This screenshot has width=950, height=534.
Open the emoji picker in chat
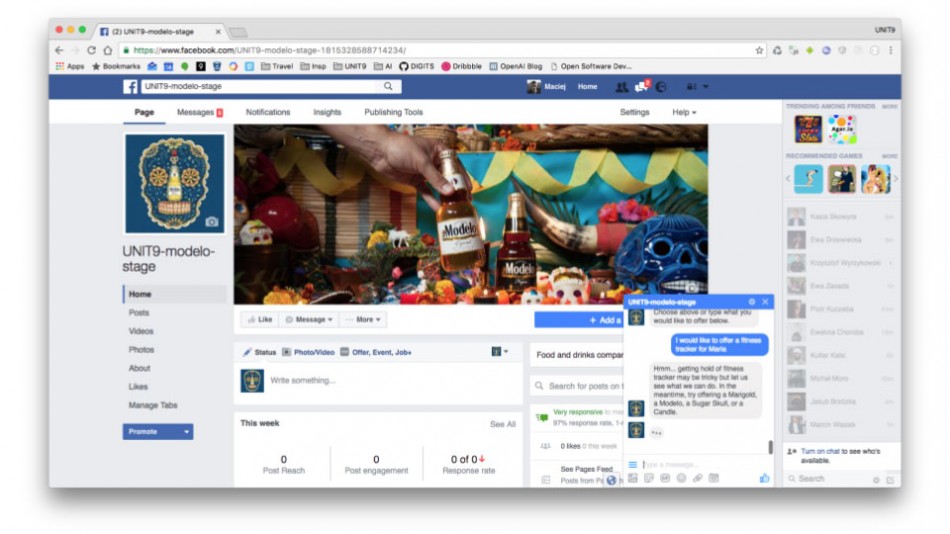pos(682,478)
